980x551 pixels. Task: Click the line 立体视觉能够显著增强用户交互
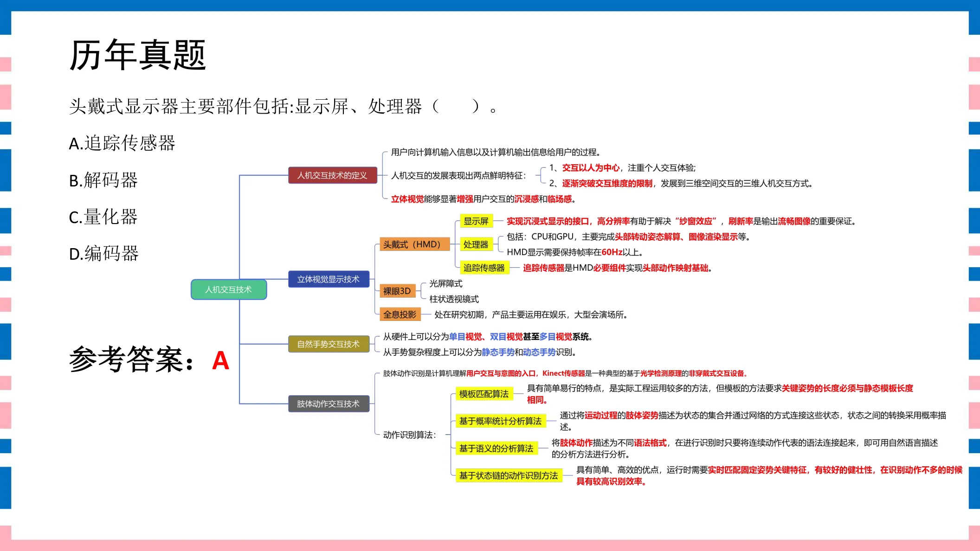pyautogui.click(x=484, y=199)
